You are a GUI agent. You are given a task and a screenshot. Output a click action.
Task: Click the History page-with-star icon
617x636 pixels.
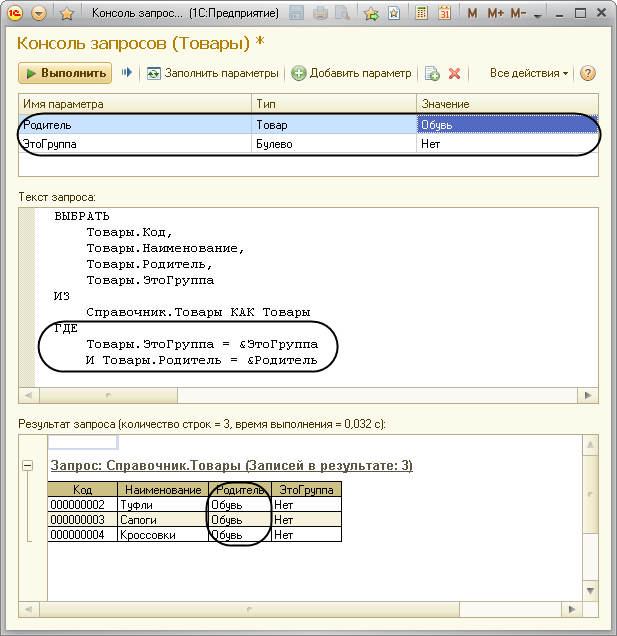pyautogui.click(x=394, y=13)
